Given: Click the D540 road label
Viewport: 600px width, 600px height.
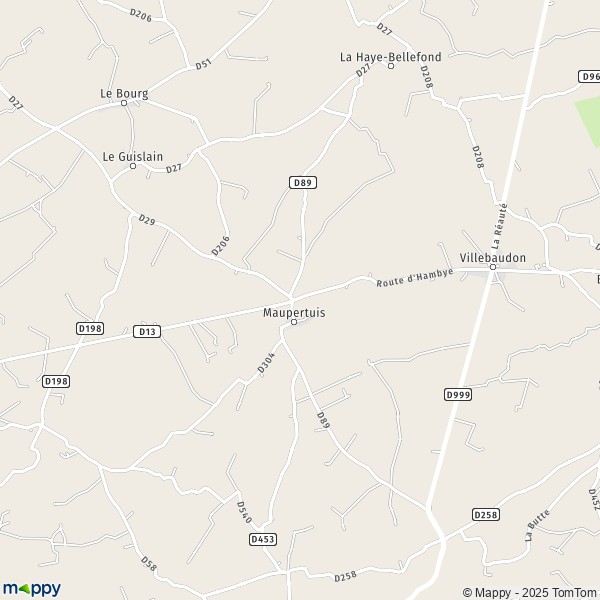Looking at the screenshot, I should tap(244, 512).
